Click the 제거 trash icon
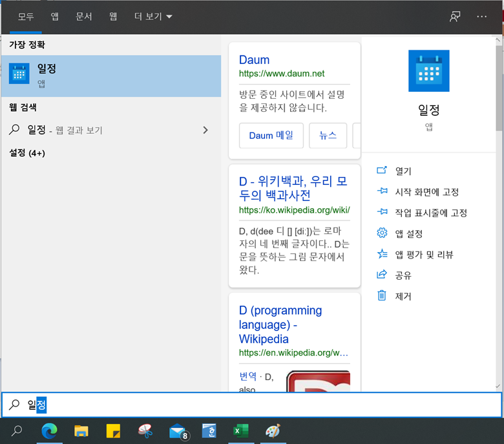 click(x=381, y=295)
